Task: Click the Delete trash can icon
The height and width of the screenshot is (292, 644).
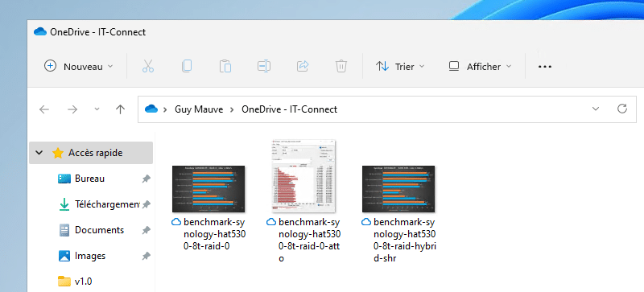Action: [341, 66]
